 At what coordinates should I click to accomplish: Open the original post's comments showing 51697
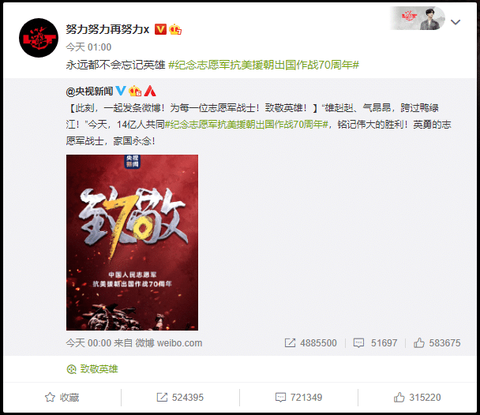(x=375, y=343)
